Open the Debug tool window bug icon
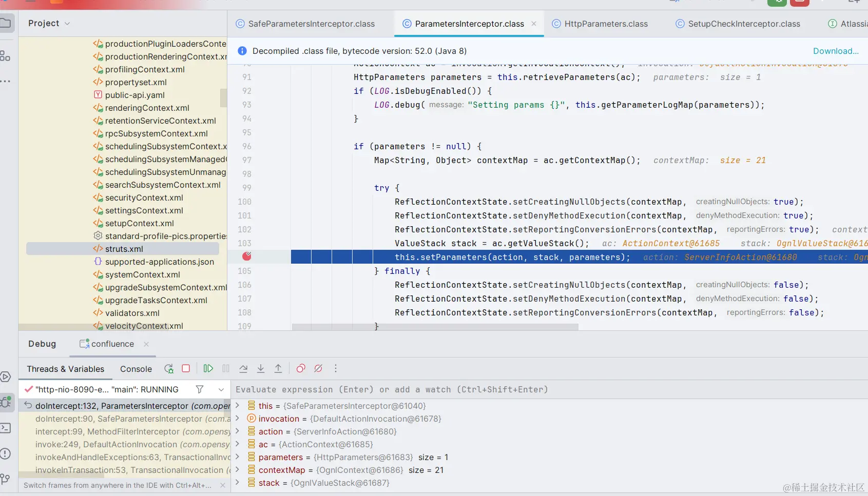The image size is (868, 496). coord(6,402)
